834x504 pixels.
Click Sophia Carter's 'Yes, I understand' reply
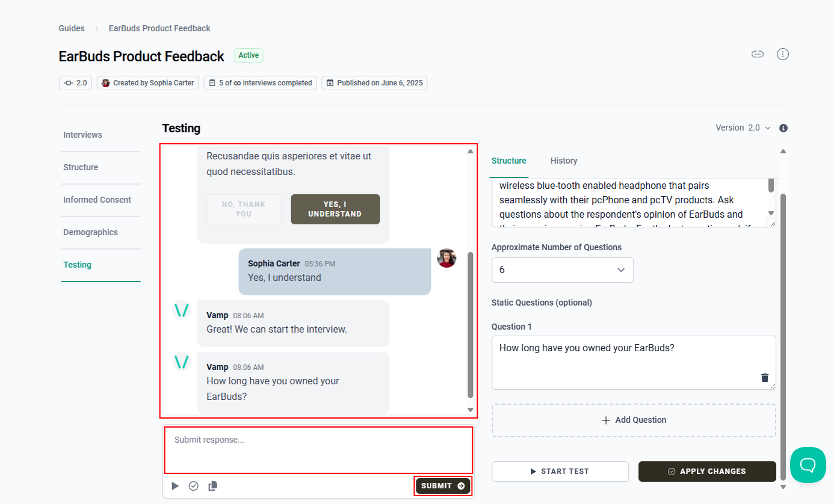pos(335,272)
